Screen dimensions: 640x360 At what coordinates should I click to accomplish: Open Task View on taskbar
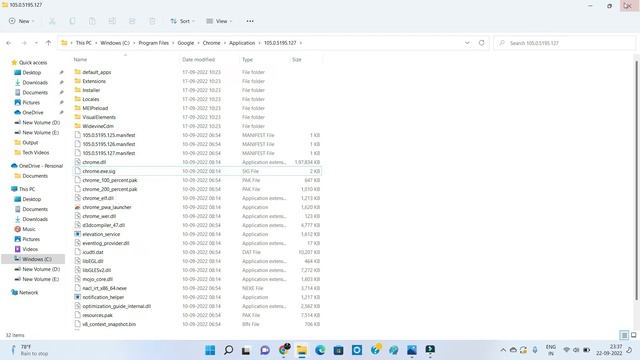pos(246,350)
